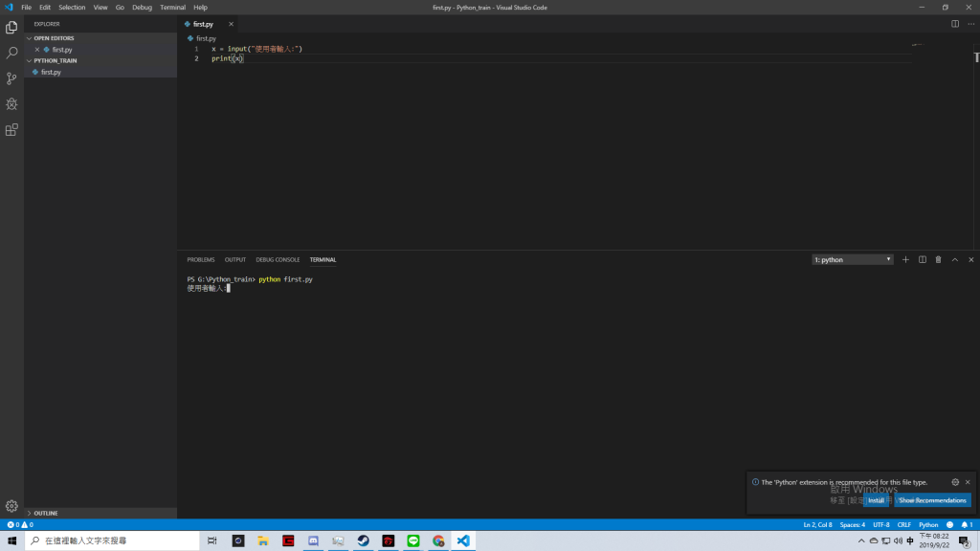Screen dimensions: 980x551
Task: Open the Windows Start menu
Action: (11, 540)
